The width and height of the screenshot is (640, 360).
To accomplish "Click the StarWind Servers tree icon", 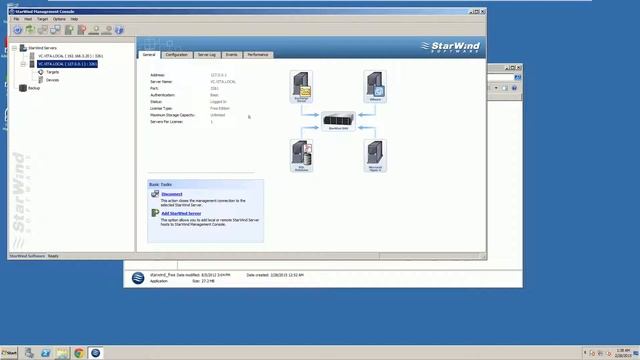I will (23, 48).
